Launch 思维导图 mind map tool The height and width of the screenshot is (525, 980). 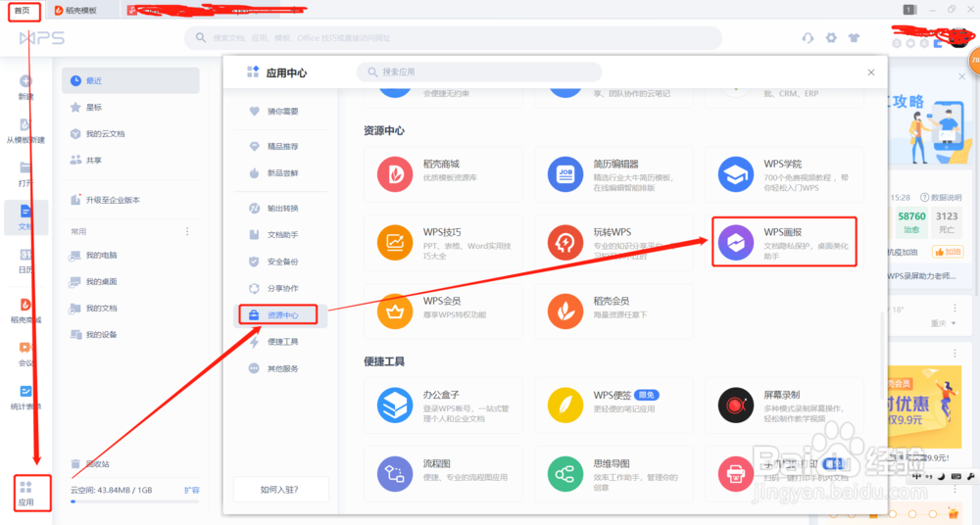(613, 474)
